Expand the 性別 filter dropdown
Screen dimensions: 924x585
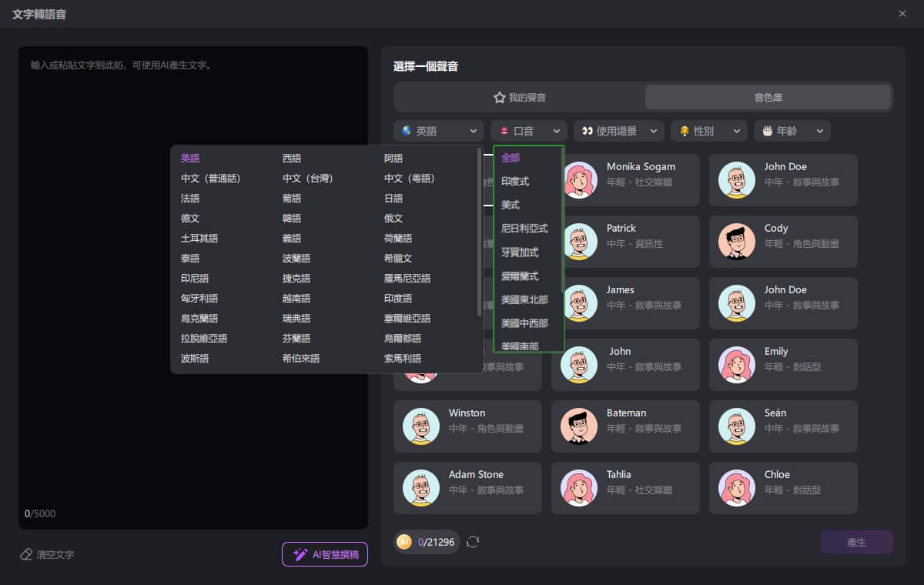[708, 131]
